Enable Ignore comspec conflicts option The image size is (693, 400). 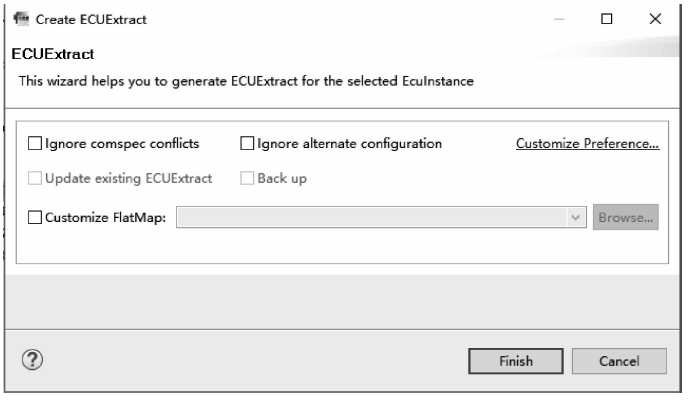36,144
